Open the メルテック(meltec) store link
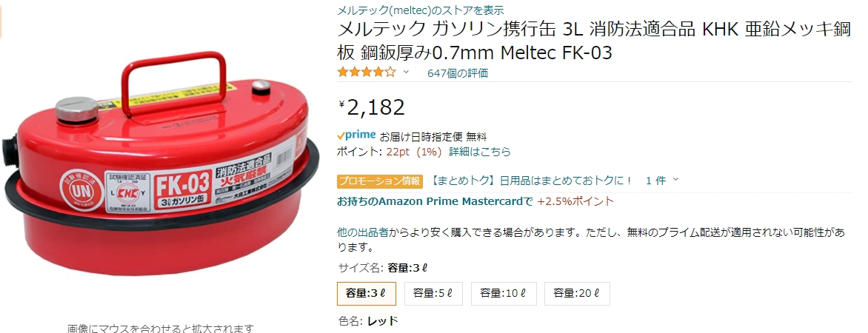The width and height of the screenshot is (868, 333). 420,10
